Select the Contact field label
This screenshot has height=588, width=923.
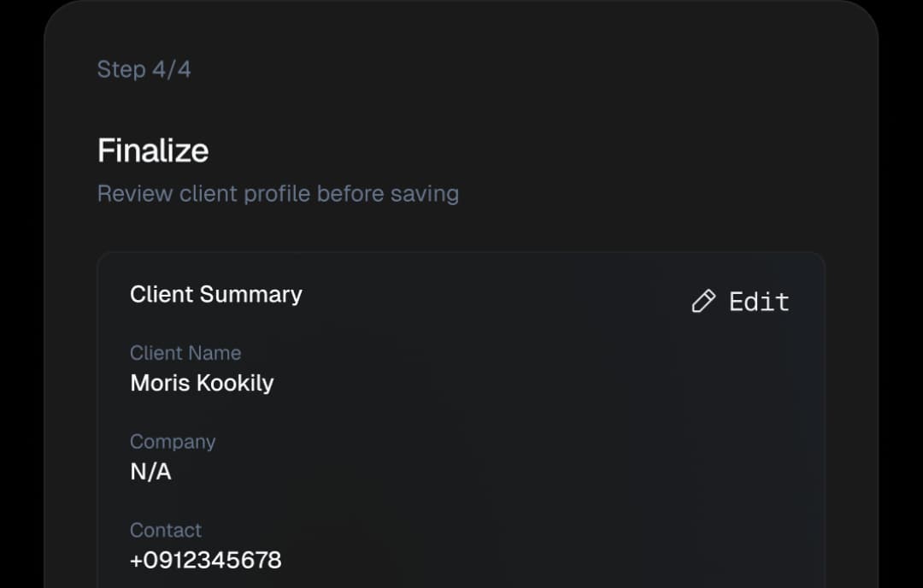(166, 530)
